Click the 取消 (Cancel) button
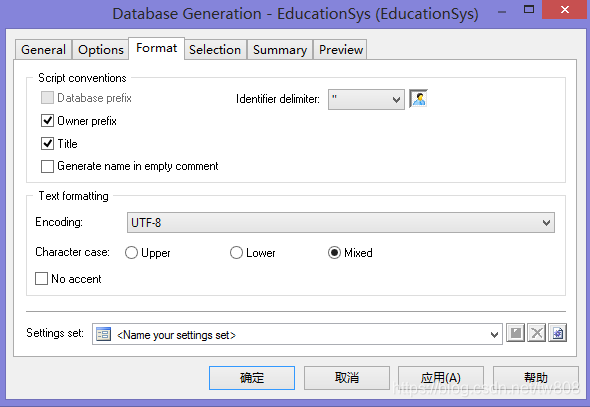Image resolution: width=590 pixels, height=407 pixels. 347,378
